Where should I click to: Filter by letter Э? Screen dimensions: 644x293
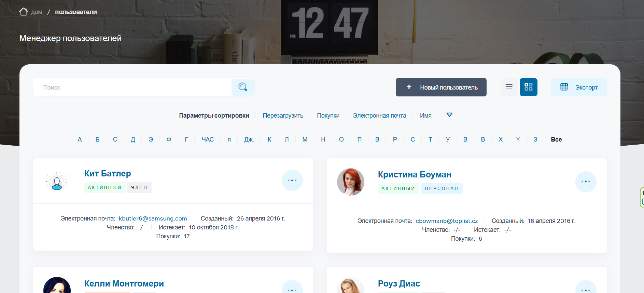(151, 139)
